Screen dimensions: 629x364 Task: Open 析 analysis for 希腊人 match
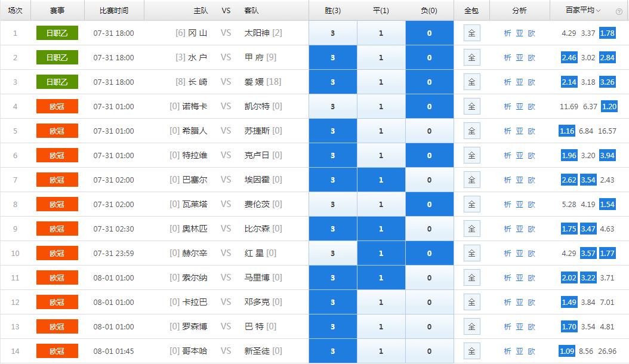507,131
